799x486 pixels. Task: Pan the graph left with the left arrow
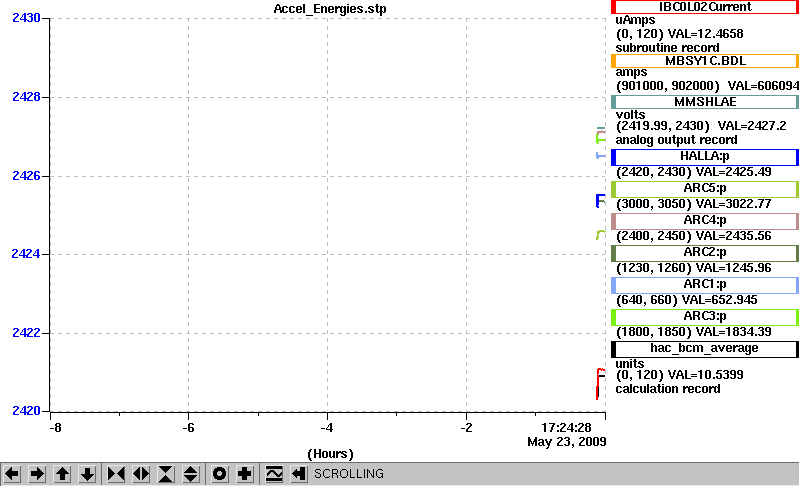tap(12, 474)
